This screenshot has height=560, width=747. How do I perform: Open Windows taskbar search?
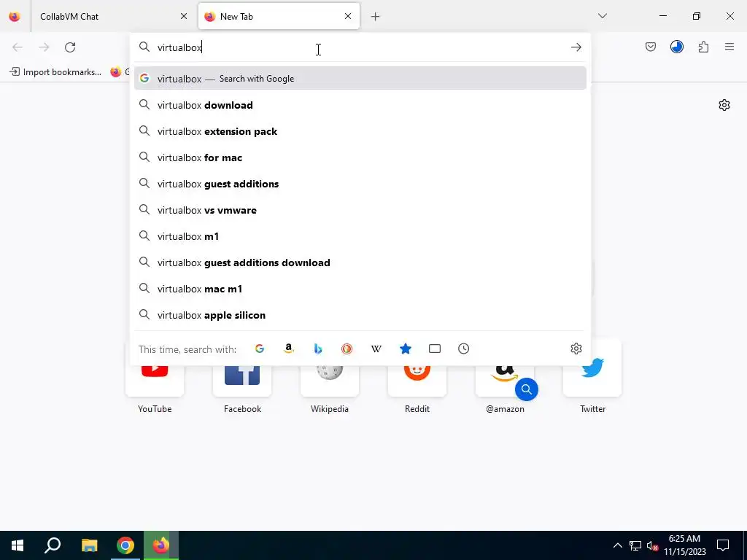click(53, 545)
